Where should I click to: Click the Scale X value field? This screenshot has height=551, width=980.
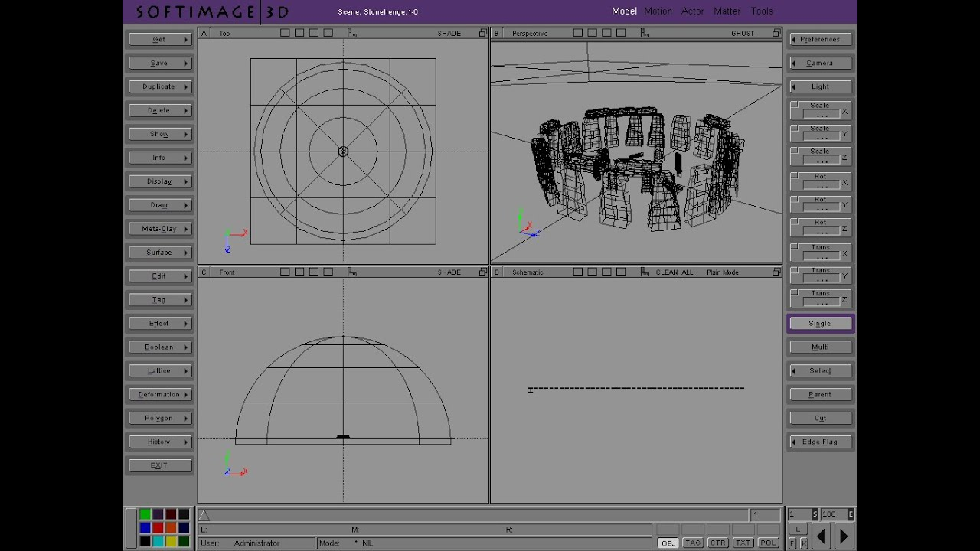click(x=822, y=114)
